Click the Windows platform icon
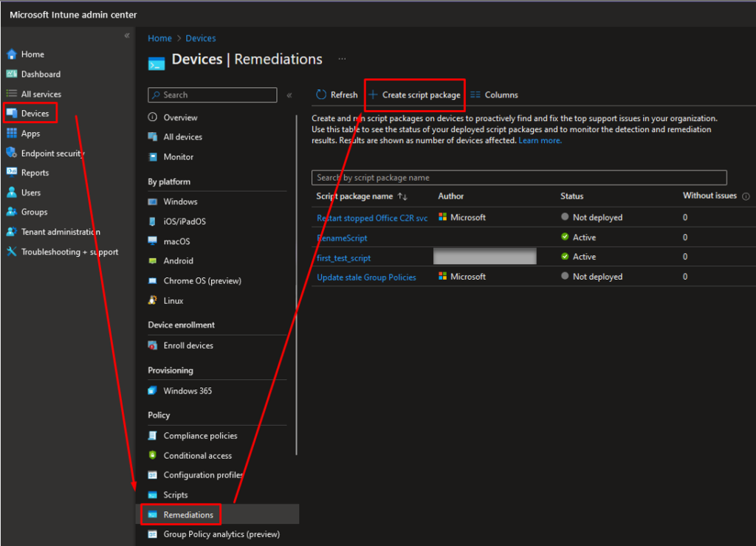This screenshot has height=546, width=756. pyautogui.click(x=152, y=201)
